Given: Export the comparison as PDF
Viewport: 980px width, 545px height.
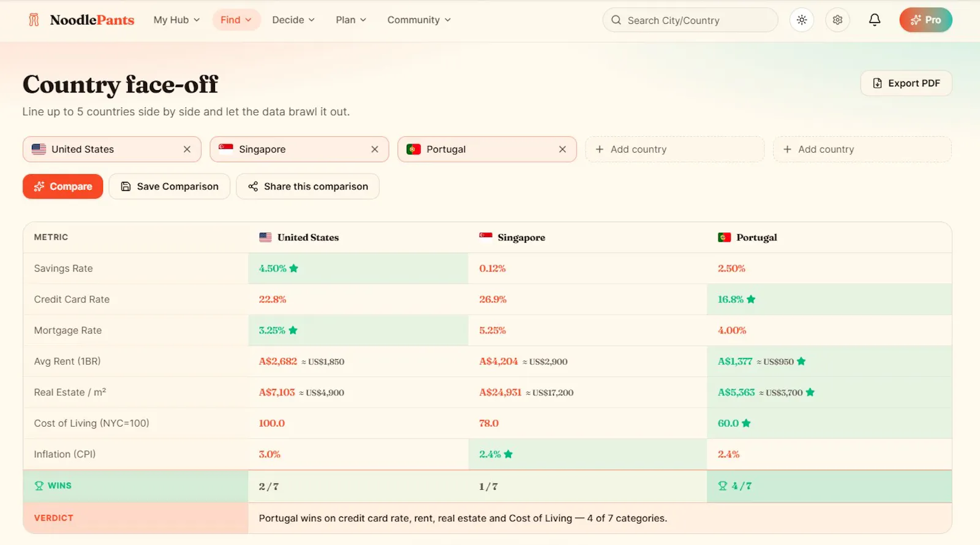Looking at the screenshot, I should pos(906,83).
